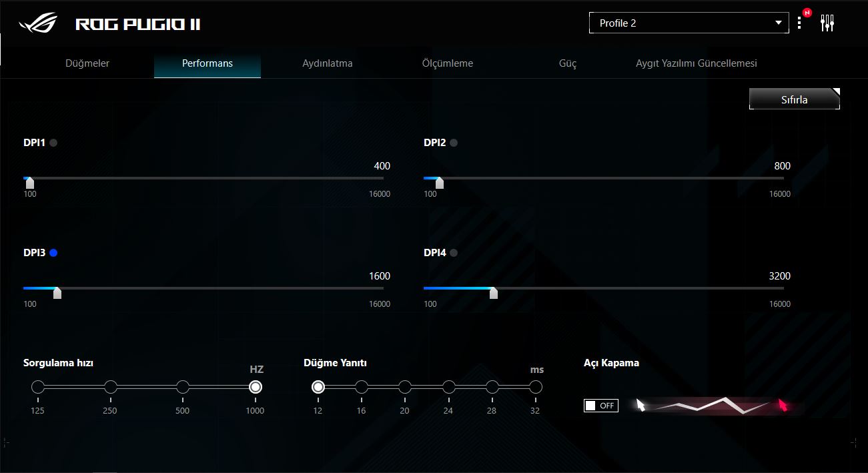The height and width of the screenshot is (473, 868).
Task: Set polling rate to 125 Hz
Action: tap(38, 387)
